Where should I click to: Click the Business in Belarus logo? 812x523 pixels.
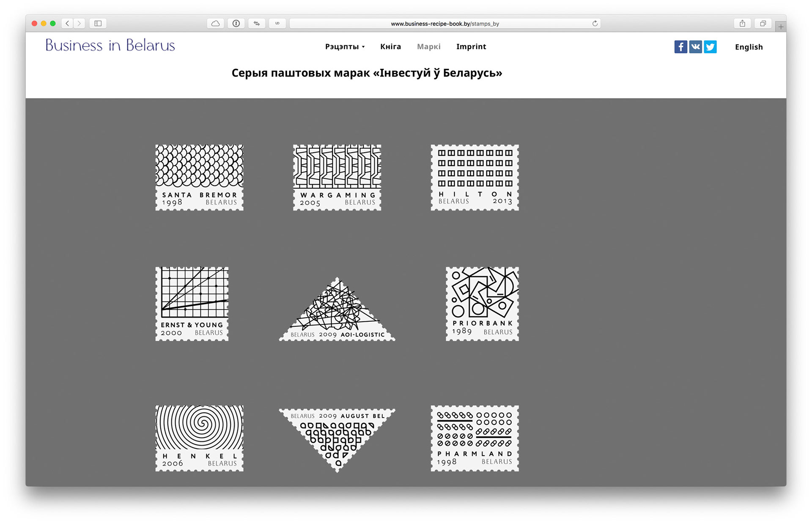tap(110, 45)
